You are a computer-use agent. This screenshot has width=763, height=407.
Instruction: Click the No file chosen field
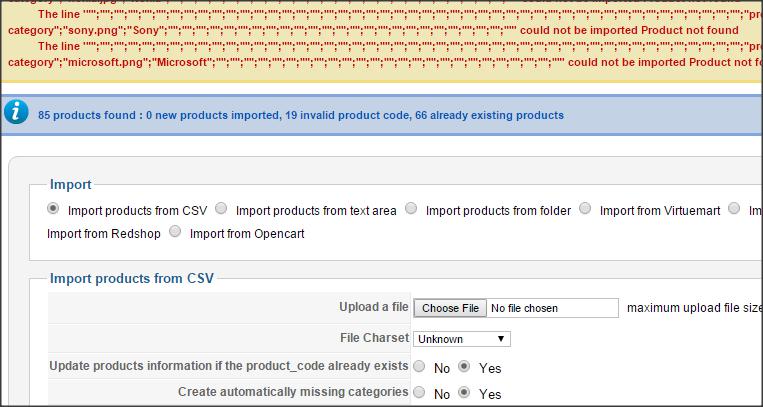[x=552, y=308]
